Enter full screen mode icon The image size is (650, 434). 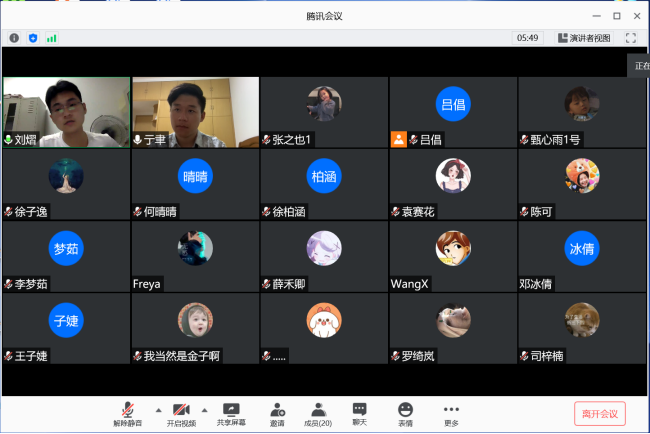coord(631,38)
